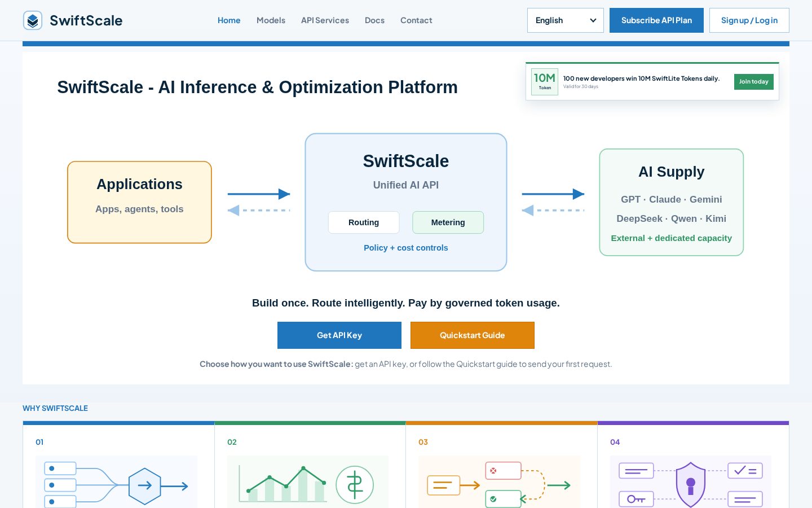Click the main platform heading
Screen dimensions: 812x508
pyautogui.click(x=258, y=87)
